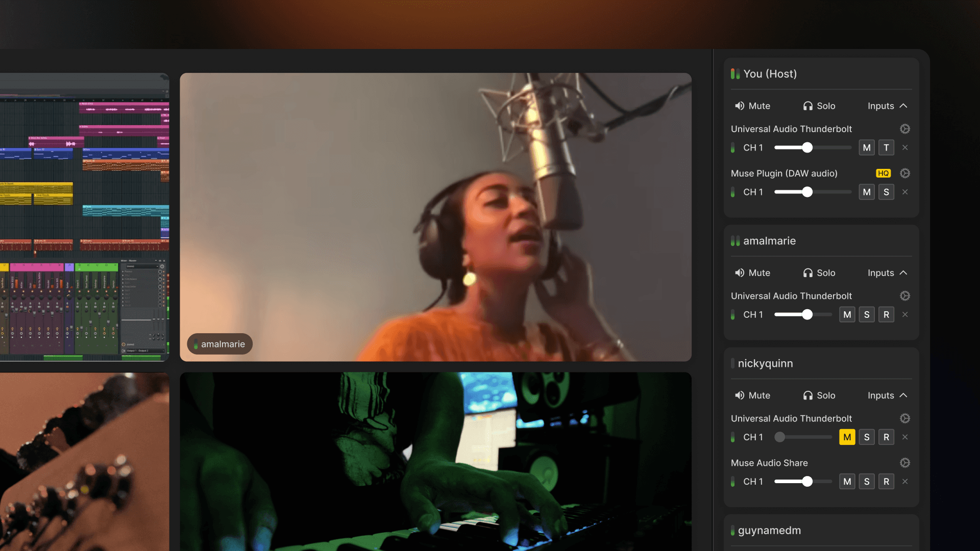Collapse amalmarie's Inputs section

click(x=887, y=273)
